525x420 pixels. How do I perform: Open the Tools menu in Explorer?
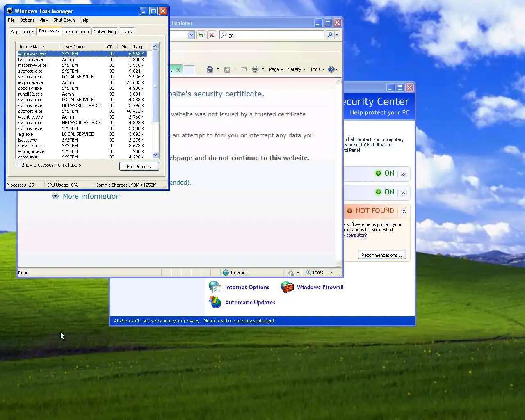pos(317,69)
